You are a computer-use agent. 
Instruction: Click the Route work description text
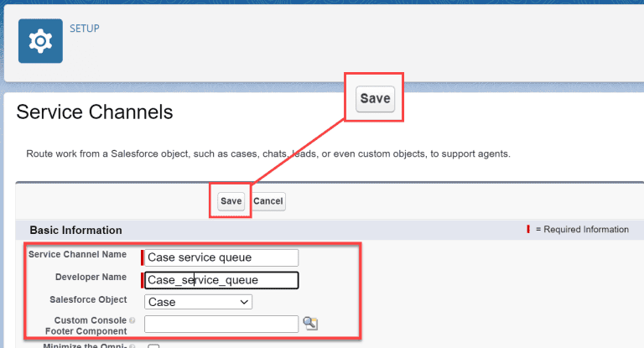coord(268,153)
